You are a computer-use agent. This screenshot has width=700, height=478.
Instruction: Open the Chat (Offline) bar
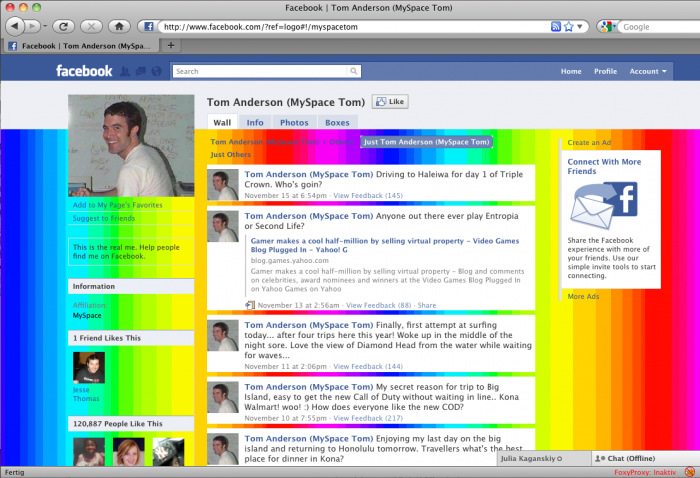[x=646, y=458]
